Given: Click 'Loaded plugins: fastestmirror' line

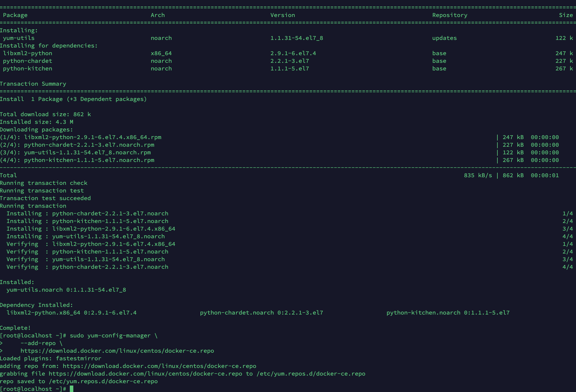Looking at the screenshot, I should (51, 358).
